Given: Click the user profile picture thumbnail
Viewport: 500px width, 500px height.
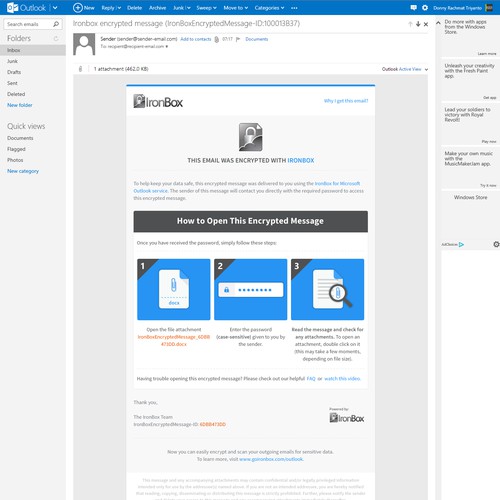Looking at the screenshot, I should (489, 8).
